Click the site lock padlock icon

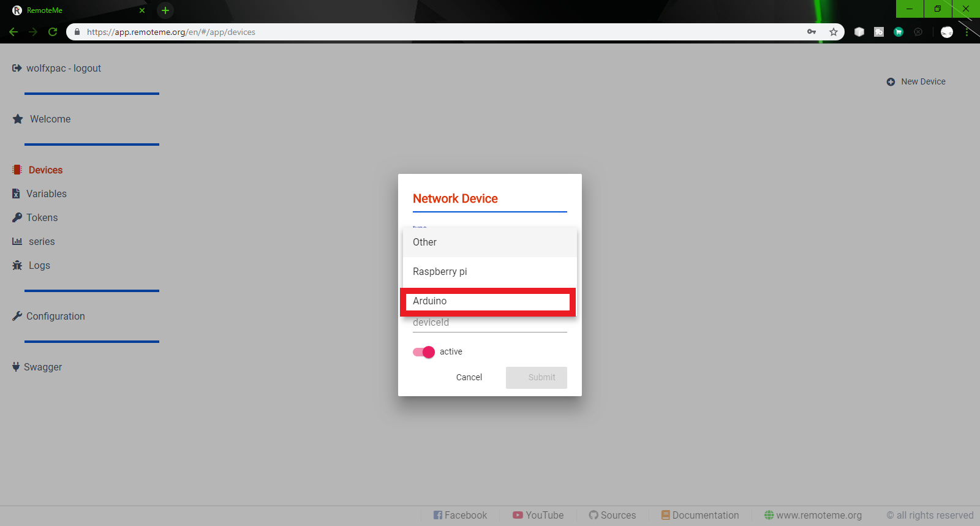pyautogui.click(x=77, y=32)
